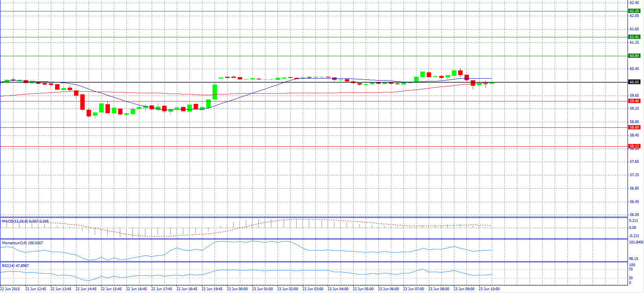Click the 101.8406 Momentum scale value

point(636,242)
